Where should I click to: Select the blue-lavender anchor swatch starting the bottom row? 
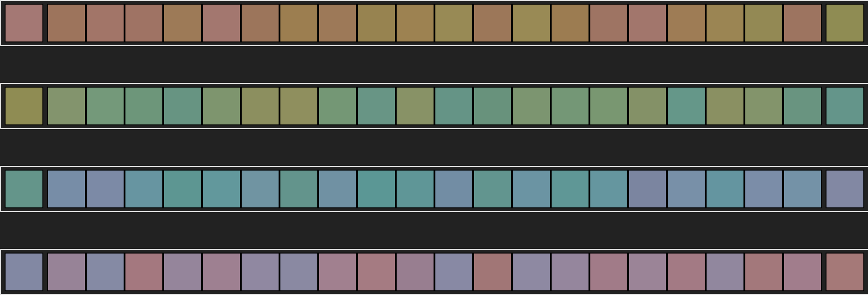(x=24, y=272)
